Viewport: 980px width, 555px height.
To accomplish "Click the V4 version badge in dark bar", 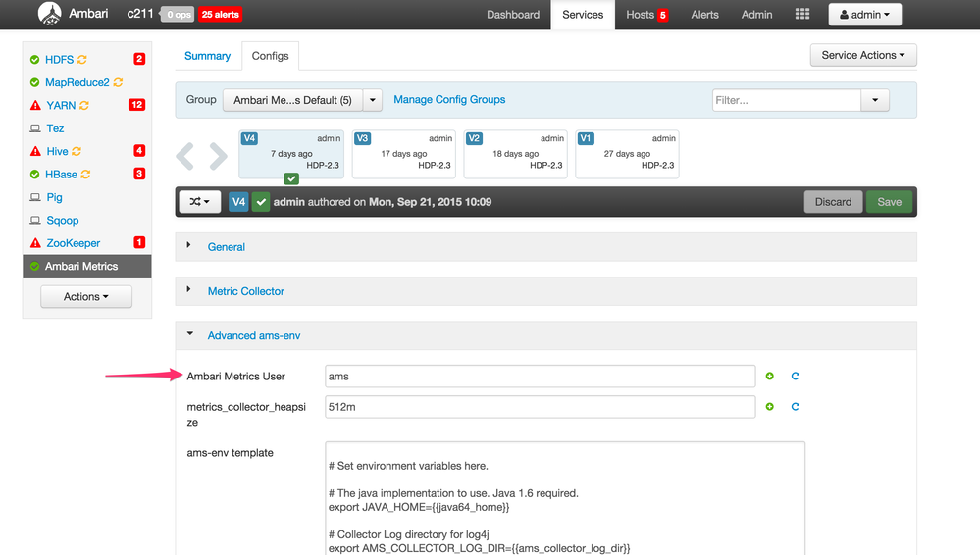I will [238, 202].
